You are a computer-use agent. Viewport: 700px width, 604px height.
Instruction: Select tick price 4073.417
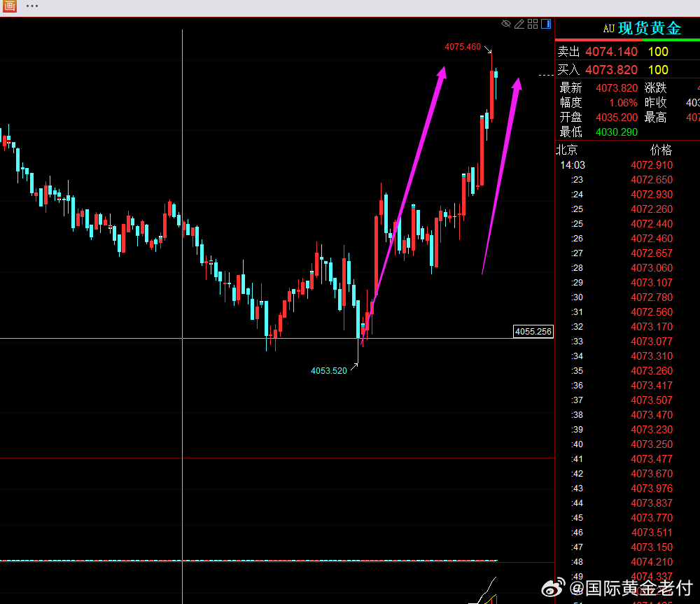pyautogui.click(x=652, y=386)
